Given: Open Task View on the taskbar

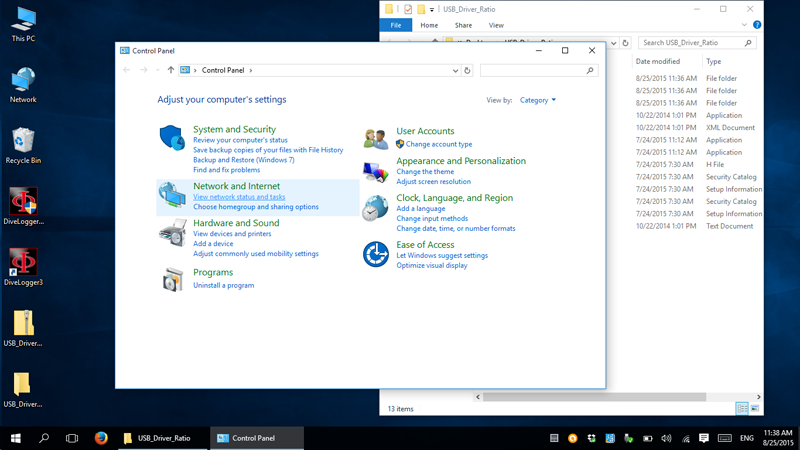Looking at the screenshot, I should click(72, 438).
